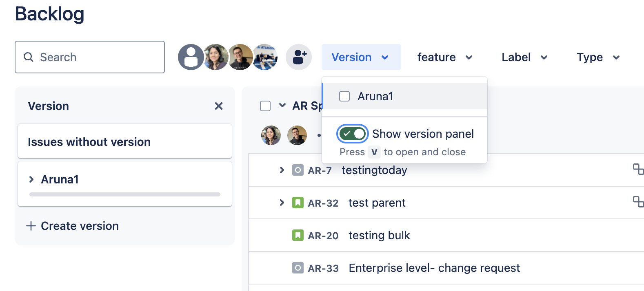Open the feature filter dropdown
Screen dimensions: 644x291
point(444,57)
